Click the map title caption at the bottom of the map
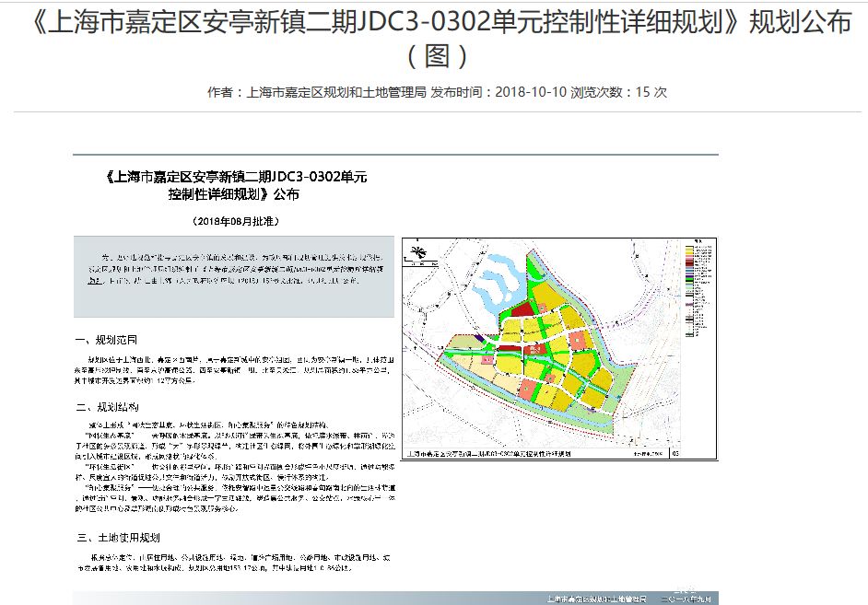This screenshot has width=868, height=605. coord(488,453)
